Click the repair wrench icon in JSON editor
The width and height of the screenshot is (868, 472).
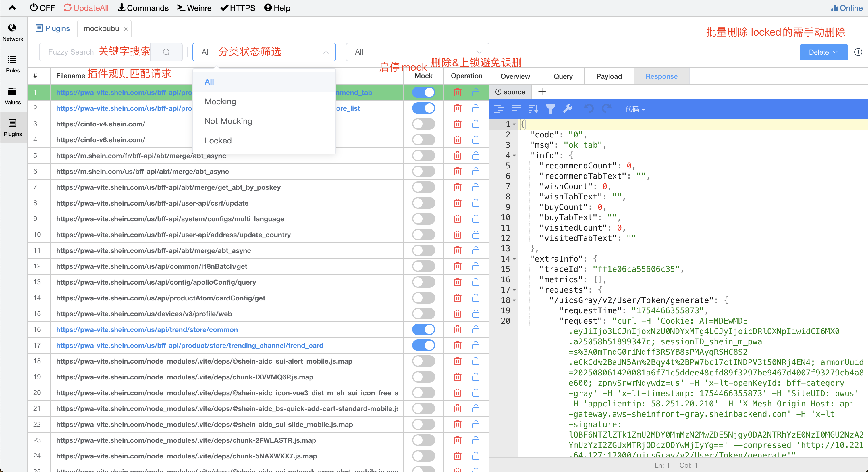coord(568,109)
